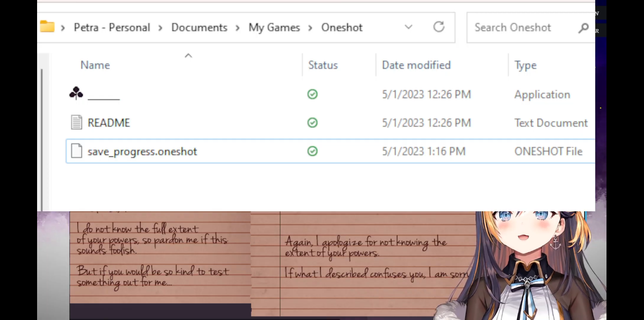The width and height of the screenshot is (644, 320).
Task: Navigate to Petra - Personal breadcrumb
Action: click(112, 27)
